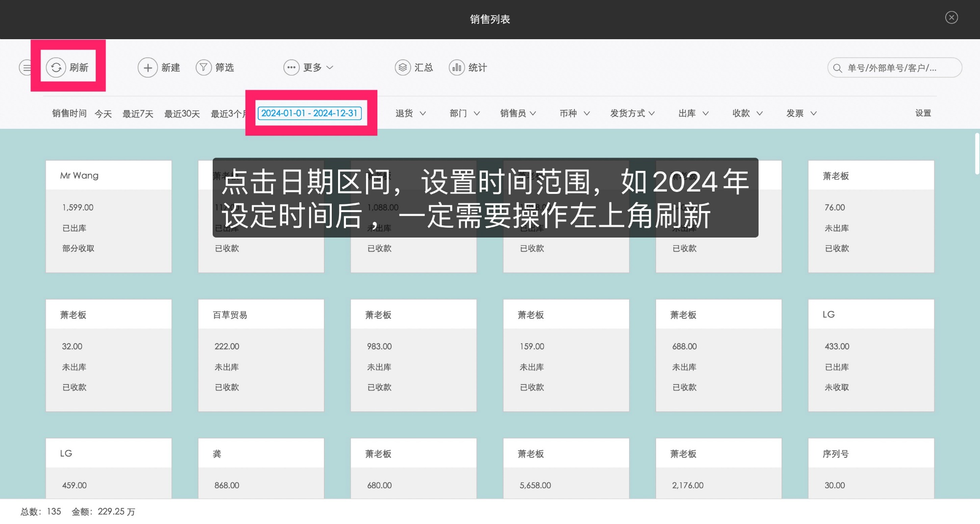
Task: Open the filter (筛选) funnel icon
Action: coord(203,68)
